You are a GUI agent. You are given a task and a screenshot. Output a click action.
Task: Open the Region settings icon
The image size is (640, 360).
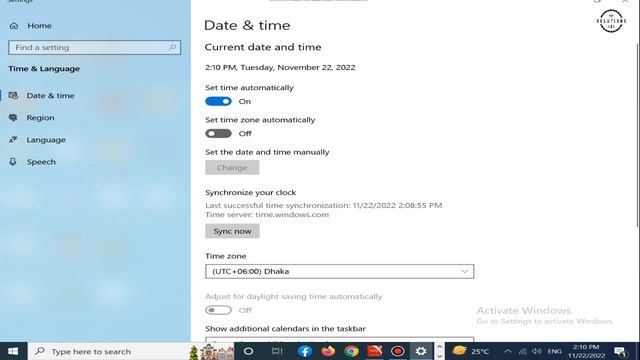13,118
